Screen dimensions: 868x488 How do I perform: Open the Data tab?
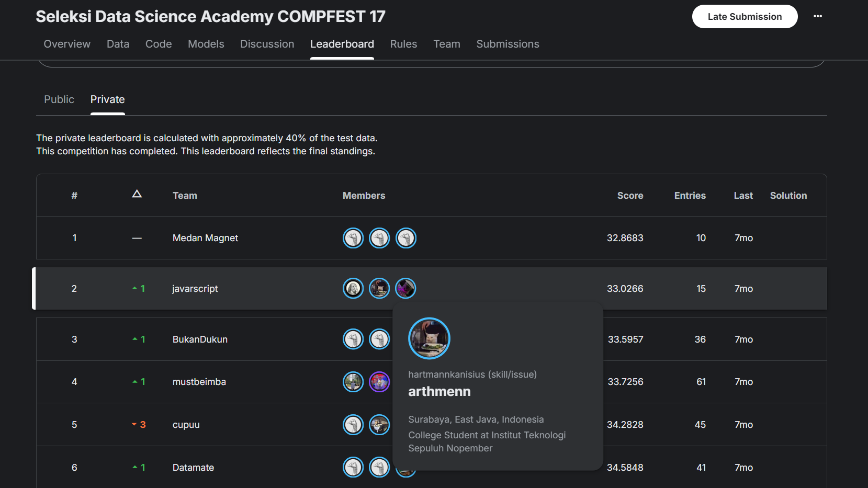coord(118,44)
